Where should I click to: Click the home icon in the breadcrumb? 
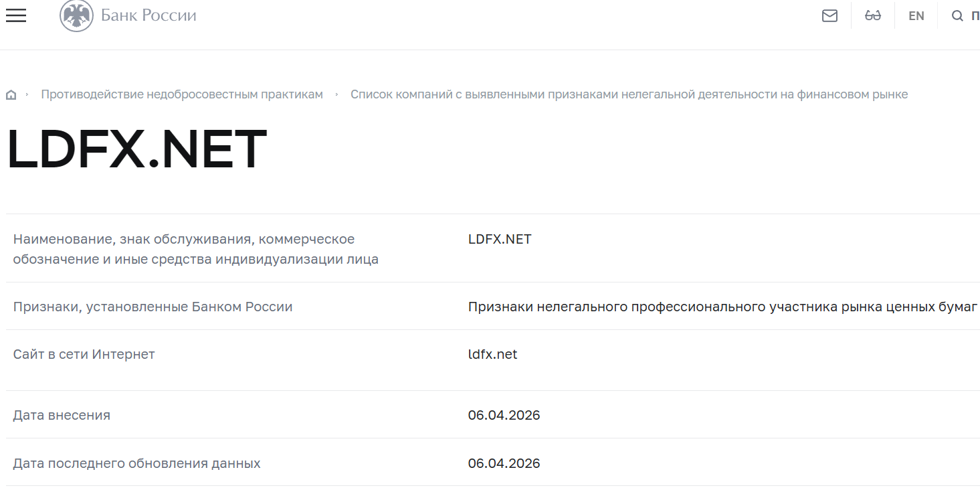tap(11, 94)
